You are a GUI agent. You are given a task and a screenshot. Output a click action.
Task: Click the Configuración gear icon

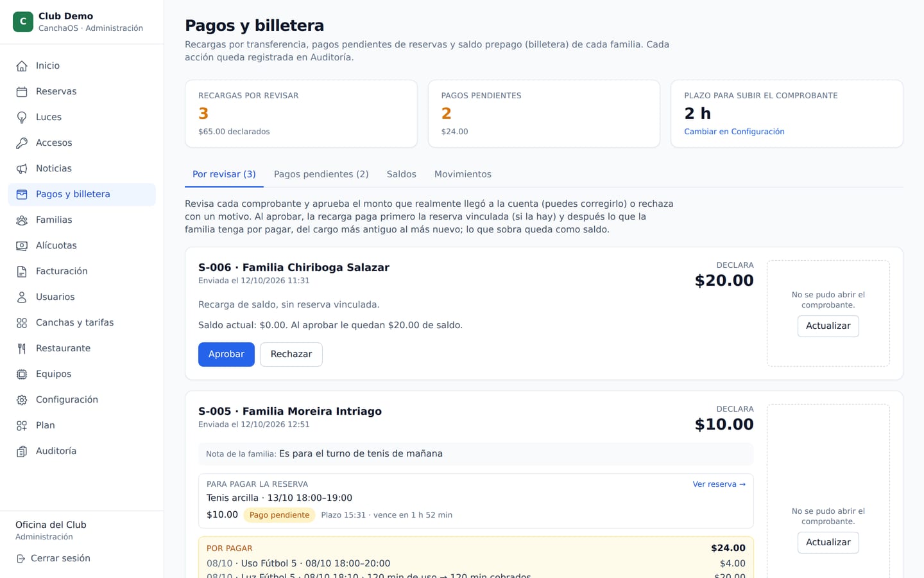point(22,399)
